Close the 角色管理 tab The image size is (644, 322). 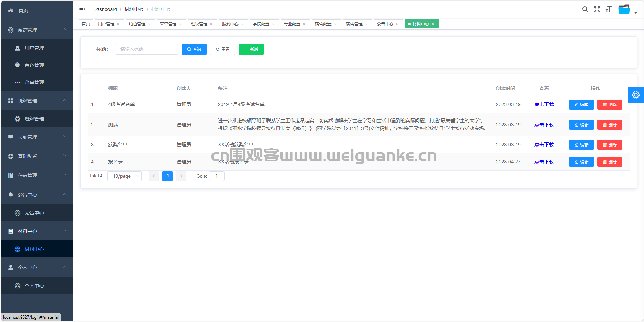[x=149, y=24]
